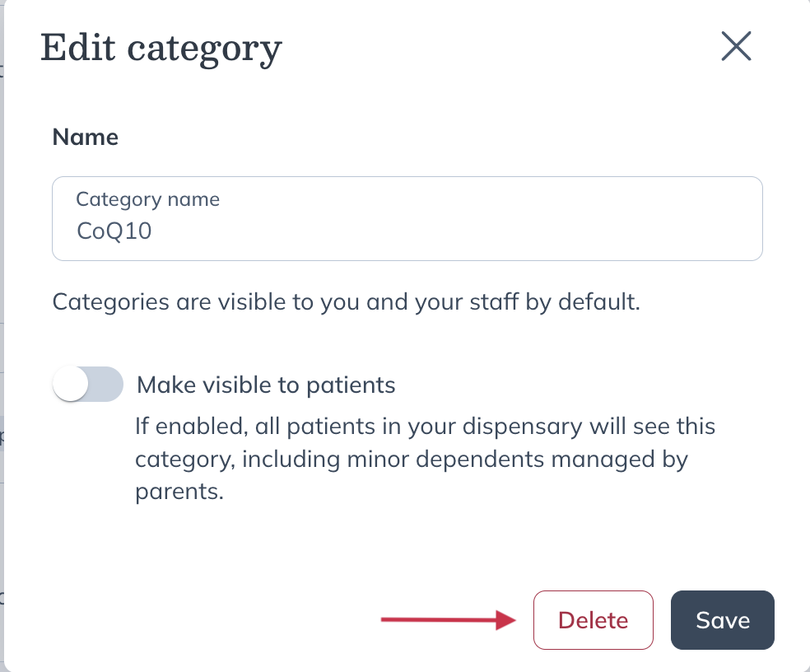Toggle Make visible to patients switch

click(87, 385)
